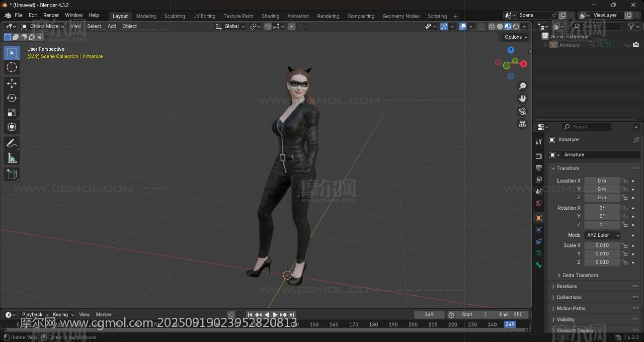
Task: Open the timeline Keying menu
Action: pyautogui.click(x=63, y=315)
